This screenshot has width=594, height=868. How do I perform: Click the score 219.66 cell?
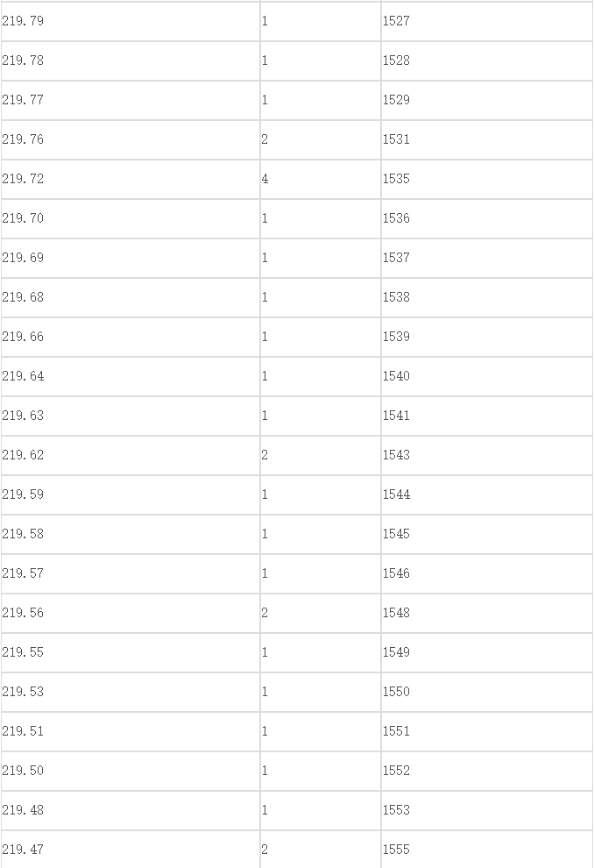click(x=131, y=337)
